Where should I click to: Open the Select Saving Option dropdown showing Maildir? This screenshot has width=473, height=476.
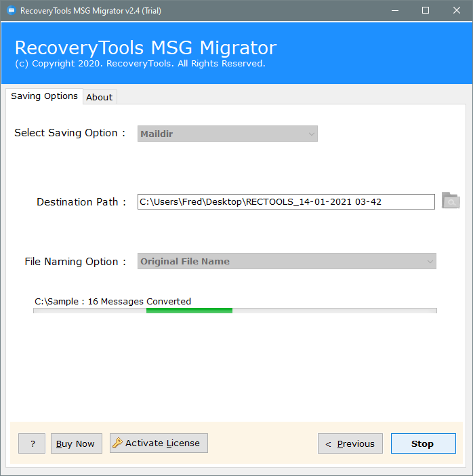click(x=228, y=134)
